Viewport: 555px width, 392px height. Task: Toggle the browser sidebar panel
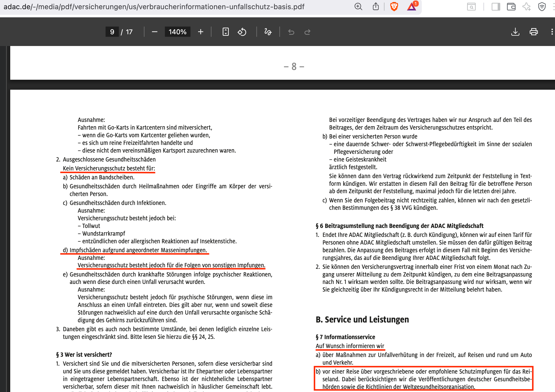click(x=496, y=7)
